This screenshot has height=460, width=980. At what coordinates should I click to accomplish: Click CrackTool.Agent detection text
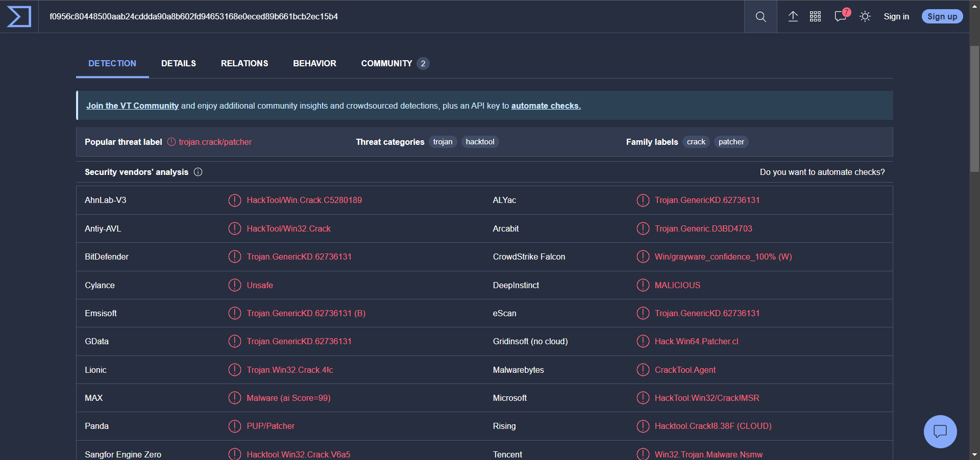click(x=685, y=370)
